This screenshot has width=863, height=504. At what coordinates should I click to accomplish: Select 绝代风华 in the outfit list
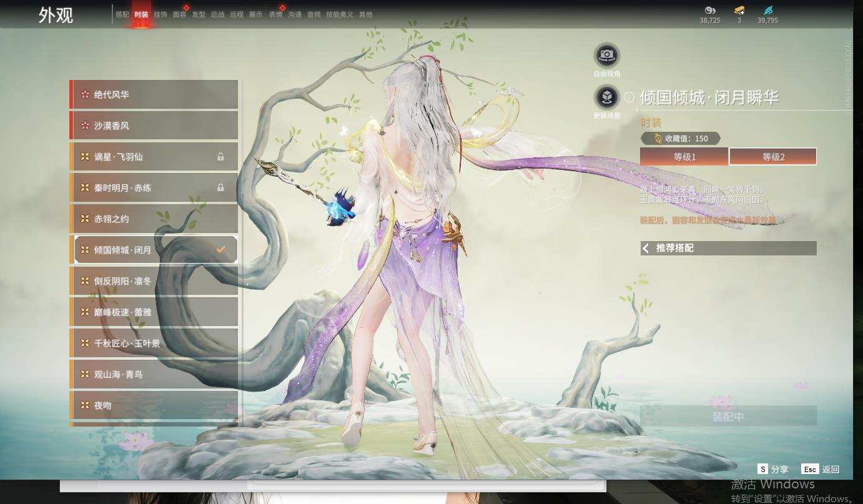(x=154, y=94)
